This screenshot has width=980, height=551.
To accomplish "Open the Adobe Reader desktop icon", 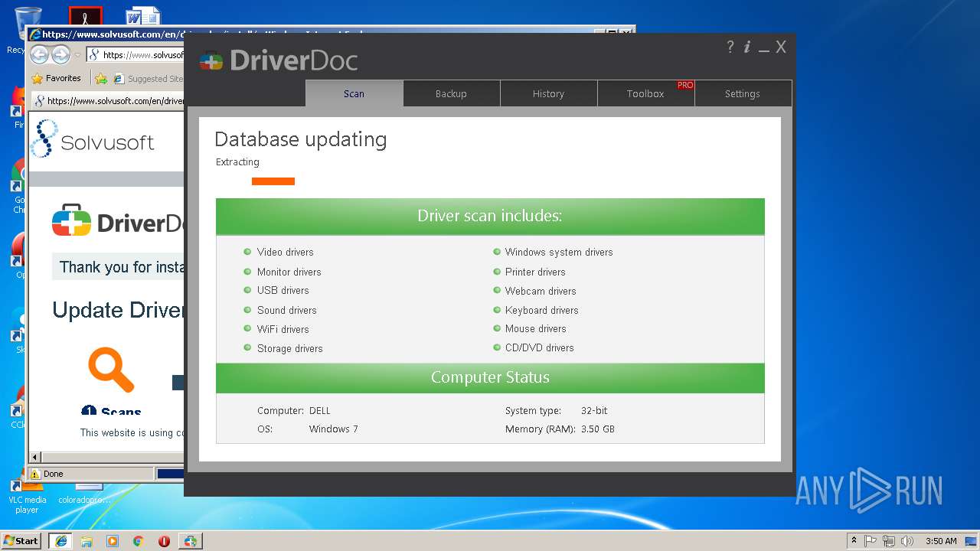I will pyautogui.click(x=85, y=16).
